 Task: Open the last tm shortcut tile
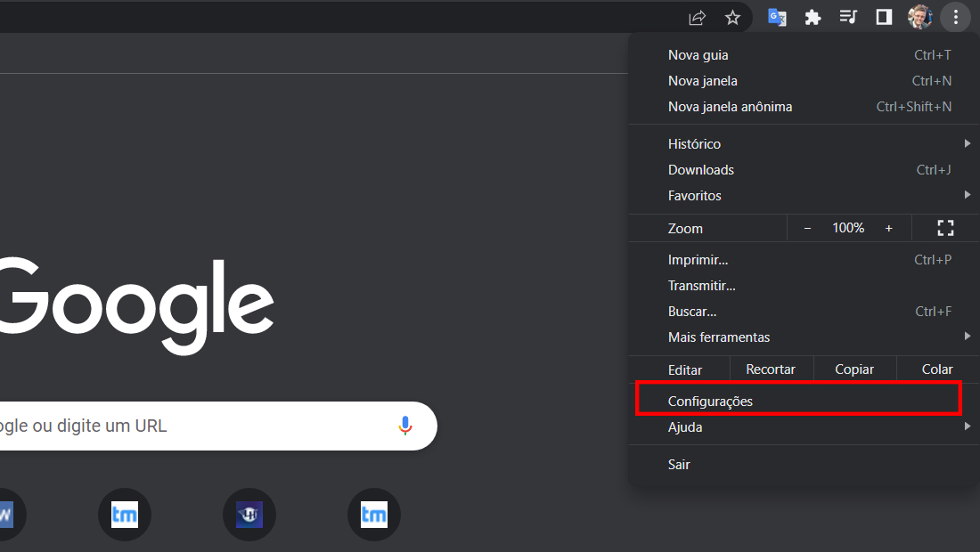coord(374,515)
